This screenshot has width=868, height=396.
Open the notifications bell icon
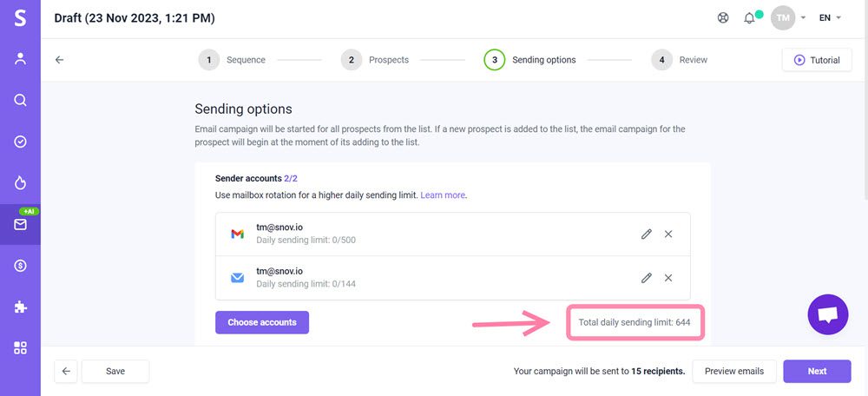(x=749, y=18)
